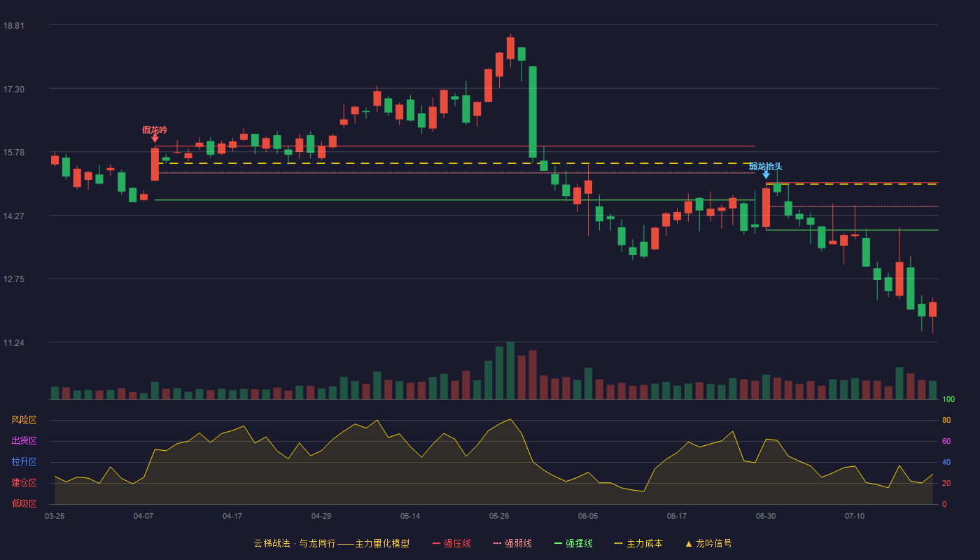Click the 06-30 date label
The width and height of the screenshot is (980, 560).
pyautogui.click(x=766, y=516)
